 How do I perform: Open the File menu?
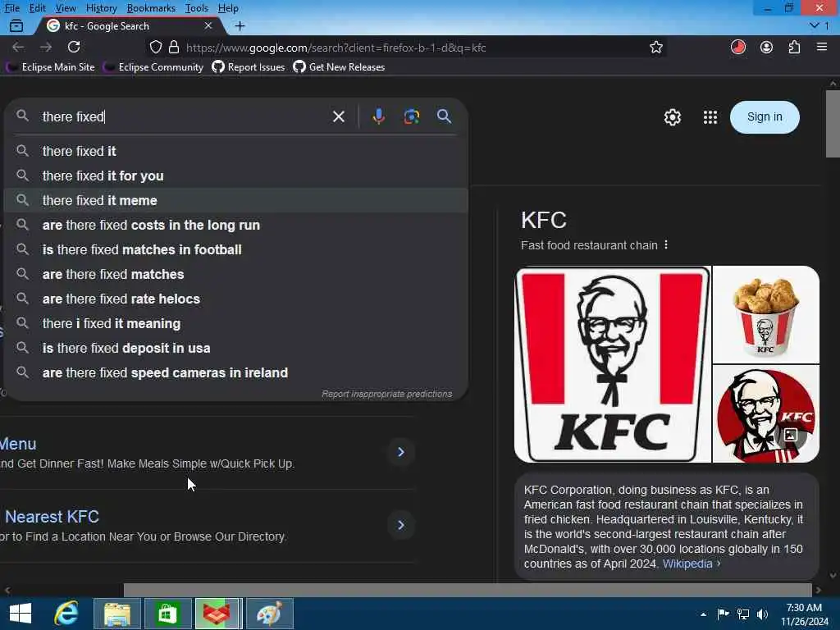11,8
